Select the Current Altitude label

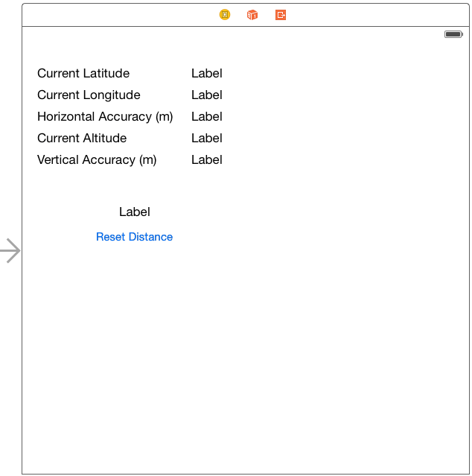(82, 139)
